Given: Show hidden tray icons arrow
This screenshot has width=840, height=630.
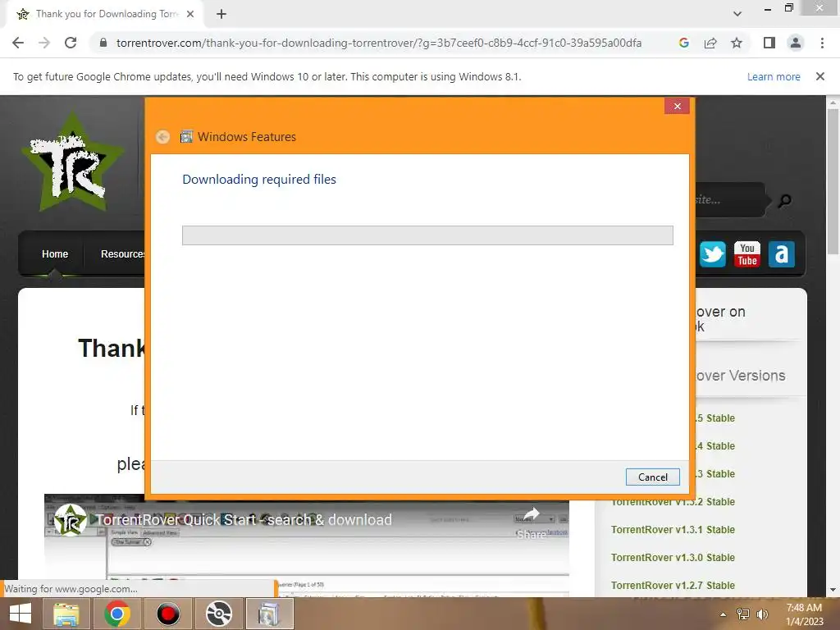Looking at the screenshot, I should pyautogui.click(x=724, y=614).
